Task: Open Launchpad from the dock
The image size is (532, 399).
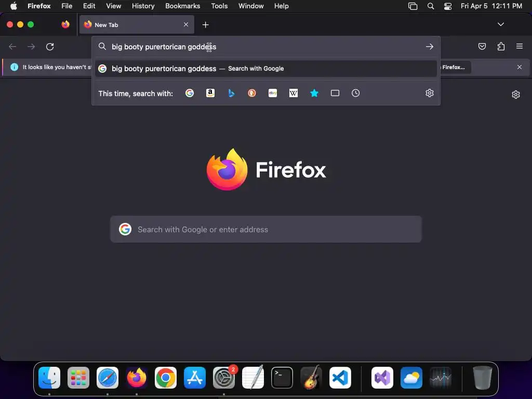Action: point(78,378)
